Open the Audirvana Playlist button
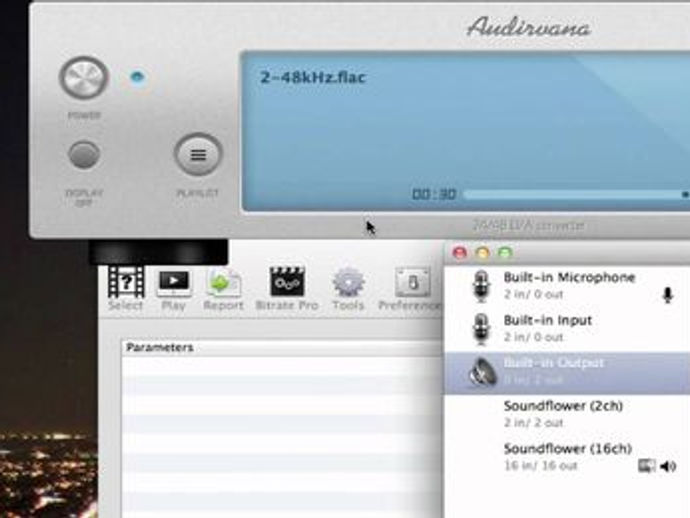The image size is (690, 518). pos(198,154)
